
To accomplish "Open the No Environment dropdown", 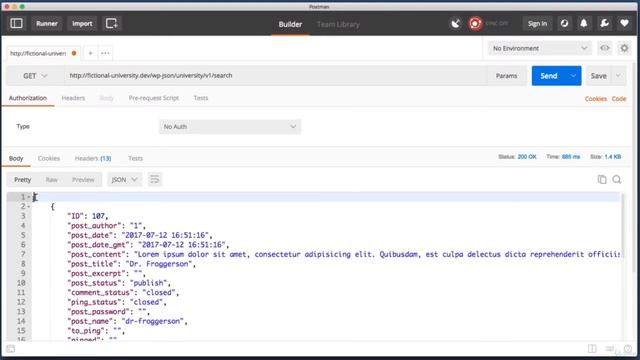I will (x=539, y=48).
